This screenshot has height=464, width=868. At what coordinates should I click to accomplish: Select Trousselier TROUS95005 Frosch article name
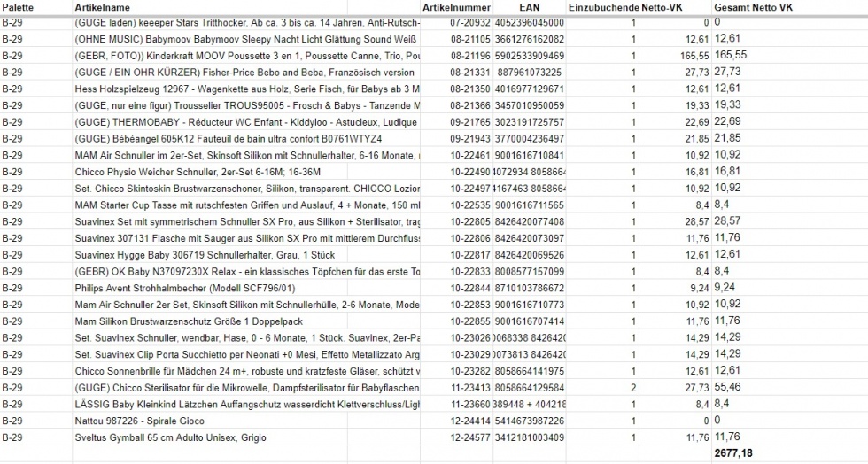tap(247, 105)
